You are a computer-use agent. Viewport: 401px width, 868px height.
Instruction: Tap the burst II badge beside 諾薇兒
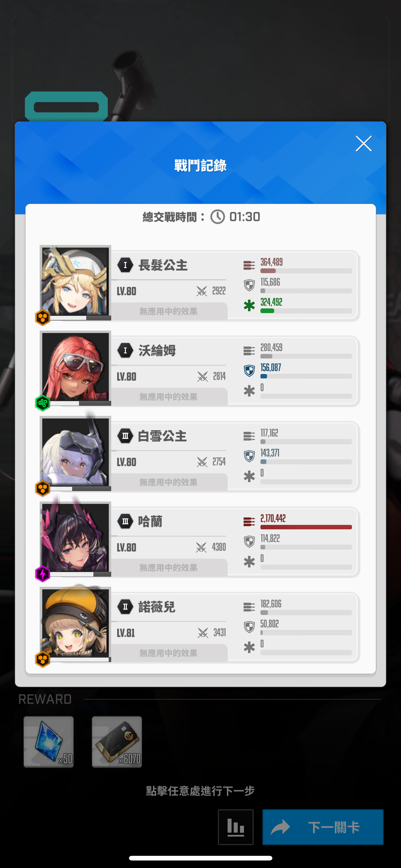point(125,607)
